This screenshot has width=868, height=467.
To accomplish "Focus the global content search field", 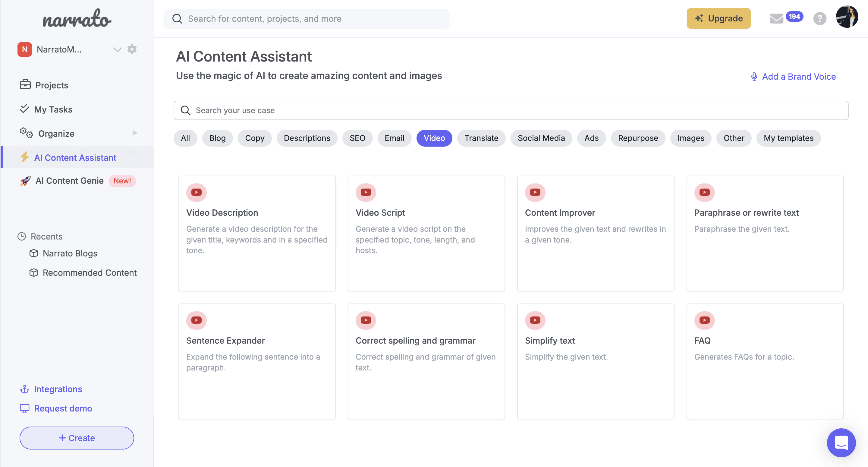I will [x=306, y=18].
